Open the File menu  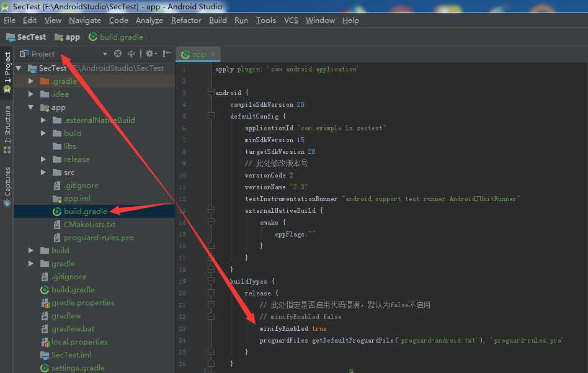pos(9,20)
